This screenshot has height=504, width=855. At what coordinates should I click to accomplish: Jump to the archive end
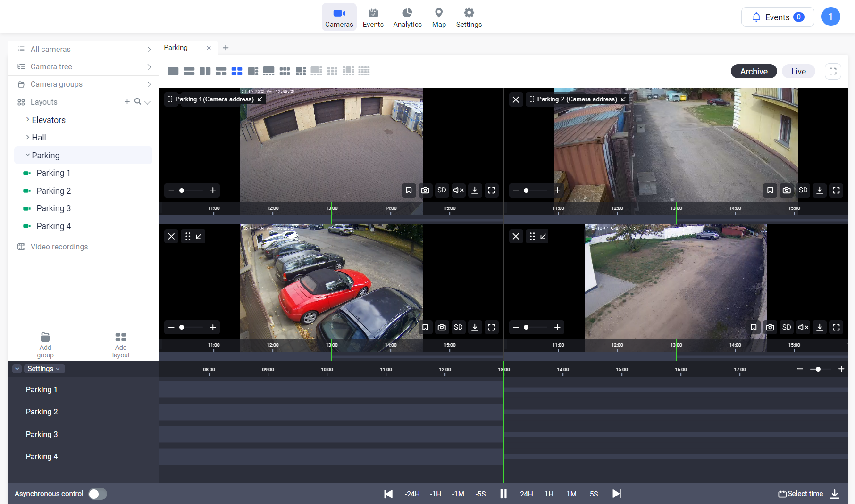tap(616, 494)
